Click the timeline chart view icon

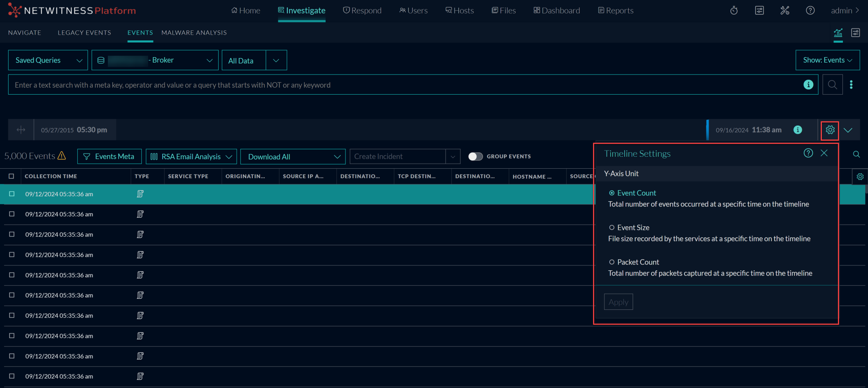(838, 33)
